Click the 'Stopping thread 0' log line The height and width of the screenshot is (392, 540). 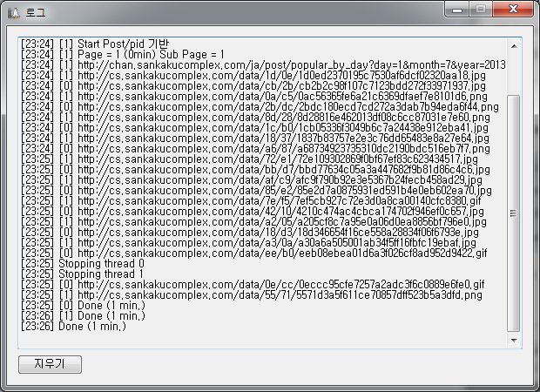[83, 264]
